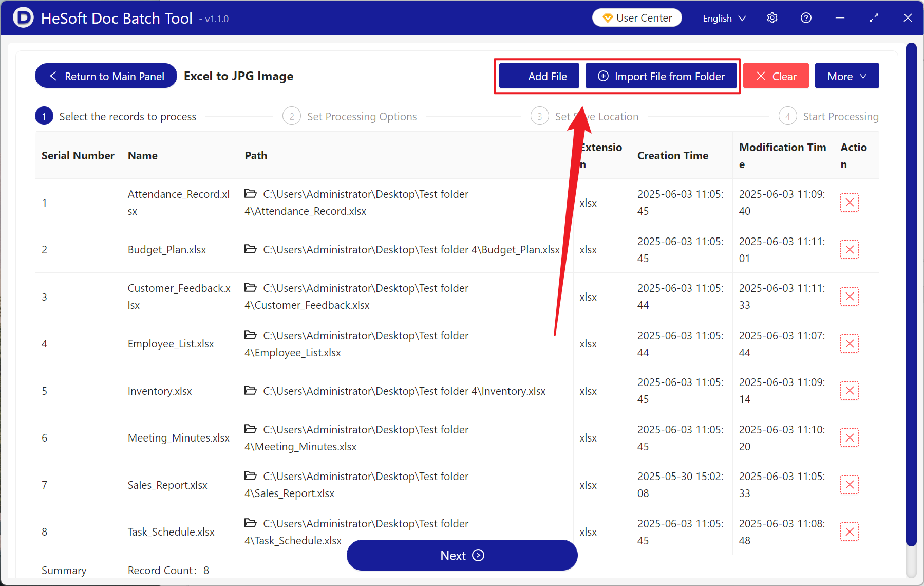Open folder icon for Sales_Report.xlsx path

point(251,476)
